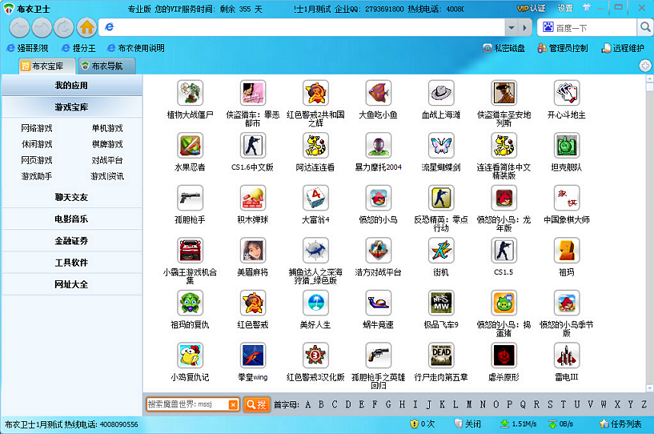
Task: Open 蜗牛竞速 game
Action: [378, 303]
